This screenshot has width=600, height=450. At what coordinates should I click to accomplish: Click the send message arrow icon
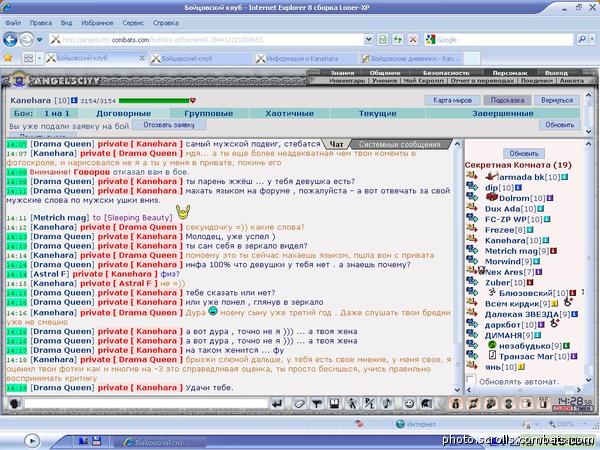pyautogui.click(x=277, y=404)
